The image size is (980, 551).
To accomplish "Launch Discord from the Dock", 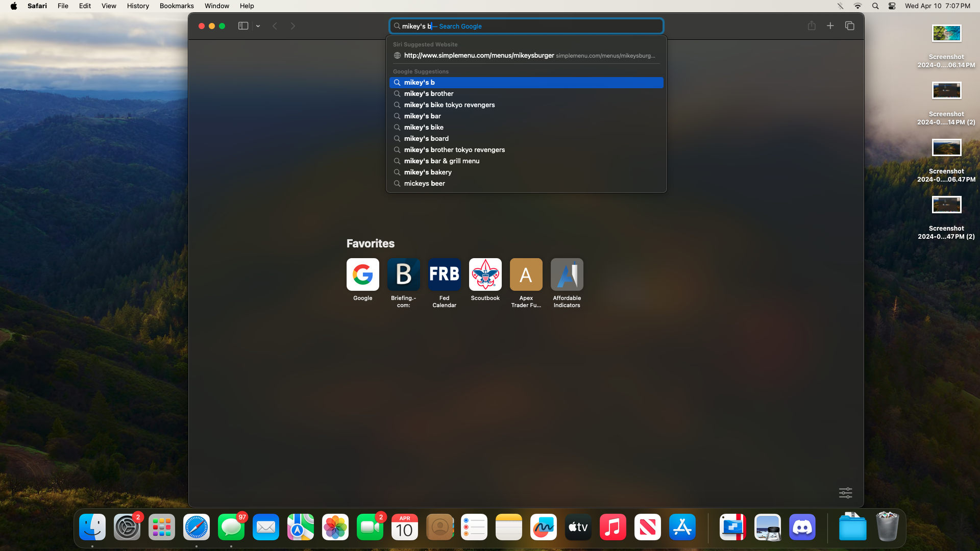I will [x=802, y=528].
